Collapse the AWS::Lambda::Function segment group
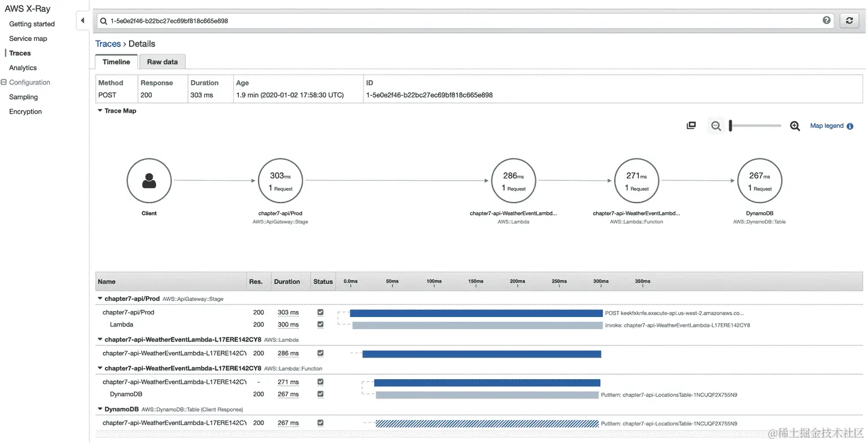 100,368
